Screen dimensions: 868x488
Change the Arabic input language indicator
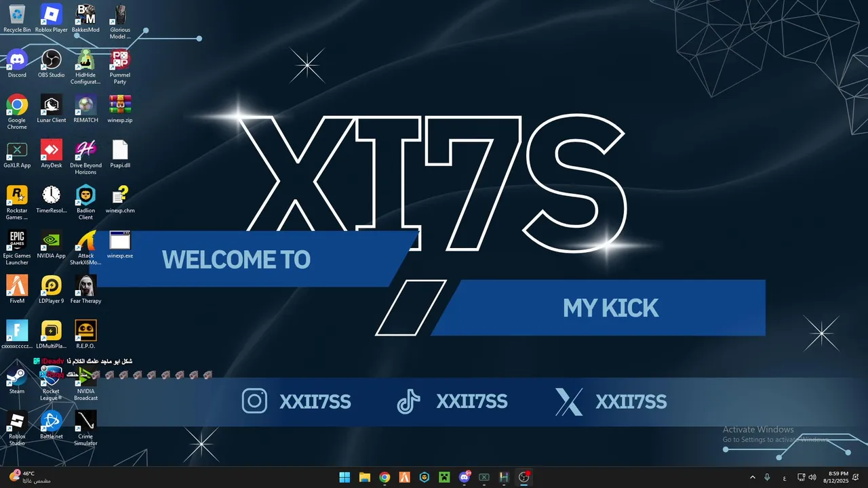point(785,477)
